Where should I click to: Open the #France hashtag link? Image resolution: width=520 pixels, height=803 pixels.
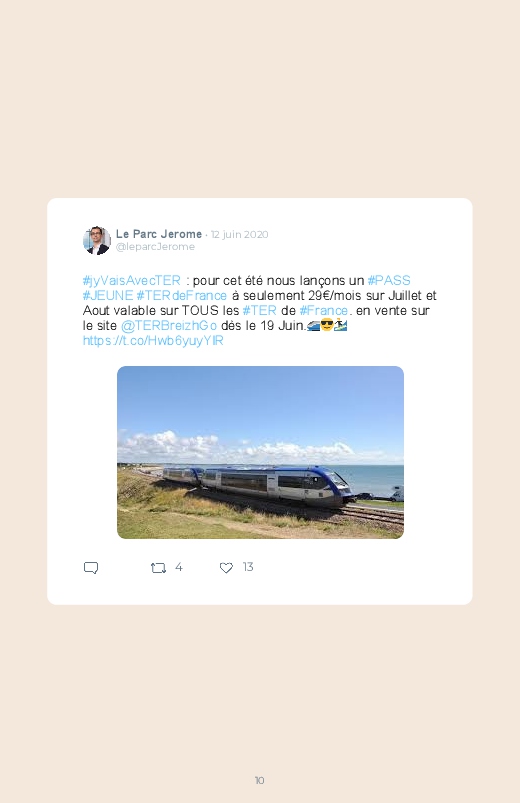point(324,310)
